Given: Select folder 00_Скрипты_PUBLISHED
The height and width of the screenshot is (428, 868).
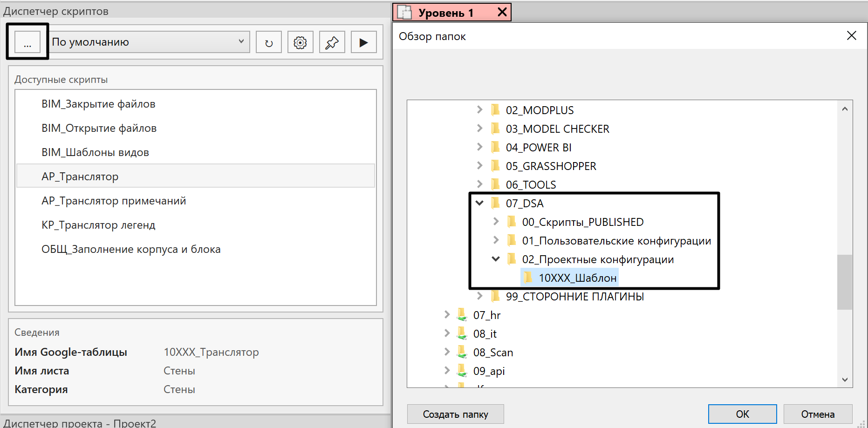Looking at the screenshot, I should coord(582,222).
